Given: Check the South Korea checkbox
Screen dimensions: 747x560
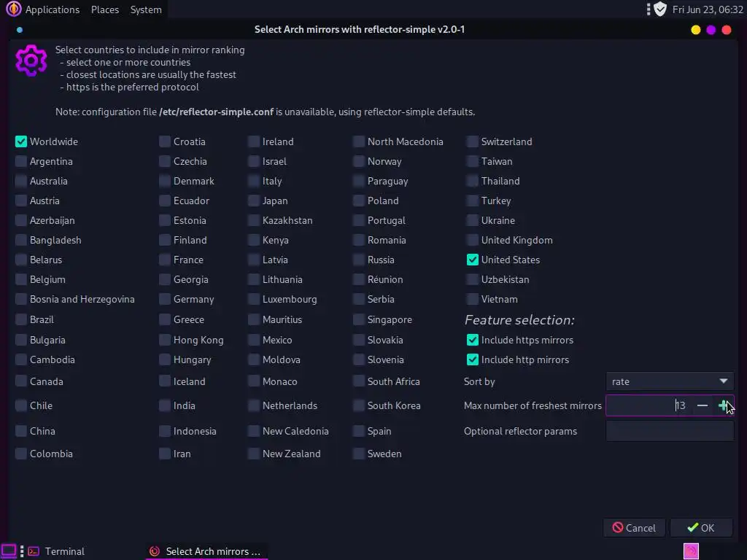Looking at the screenshot, I should click(358, 405).
